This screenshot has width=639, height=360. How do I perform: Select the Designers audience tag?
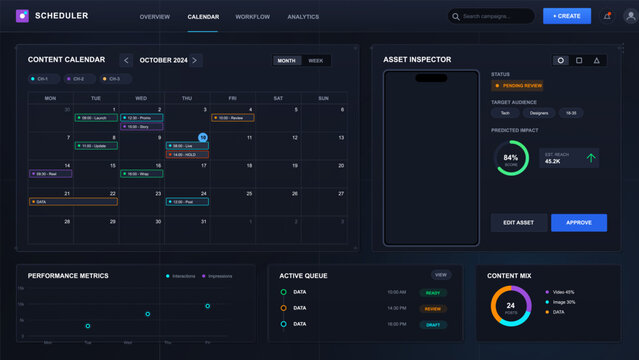pyautogui.click(x=539, y=113)
